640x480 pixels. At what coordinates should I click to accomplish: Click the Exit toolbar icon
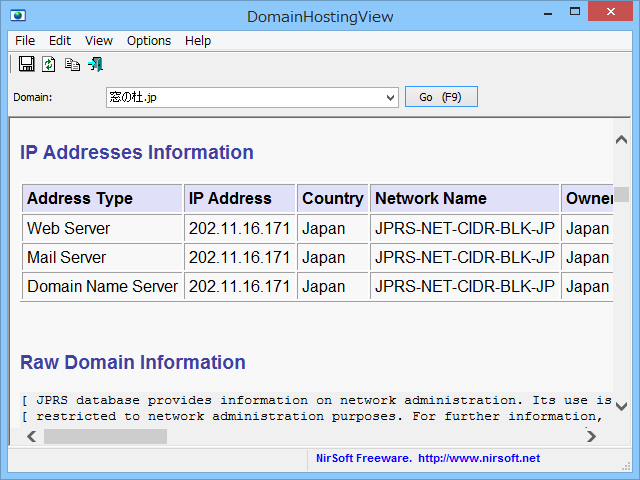pyautogui.click(x=96, y=64)
